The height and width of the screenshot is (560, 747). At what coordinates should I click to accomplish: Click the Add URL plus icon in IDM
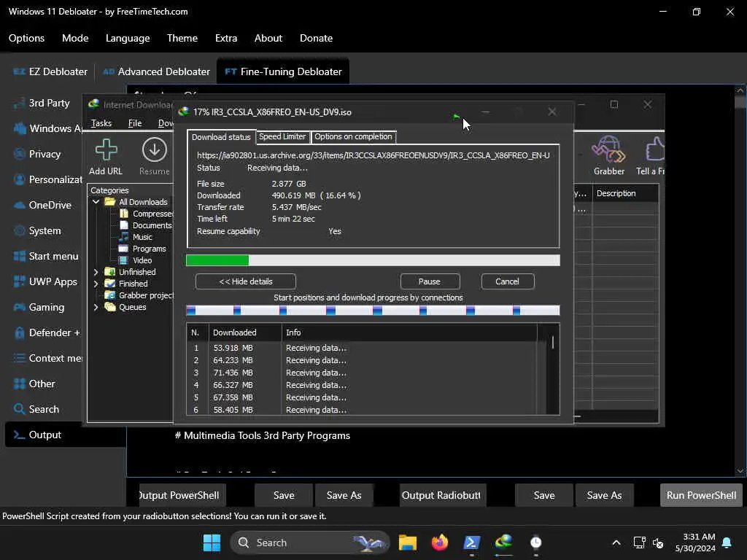tap(106, 149)
